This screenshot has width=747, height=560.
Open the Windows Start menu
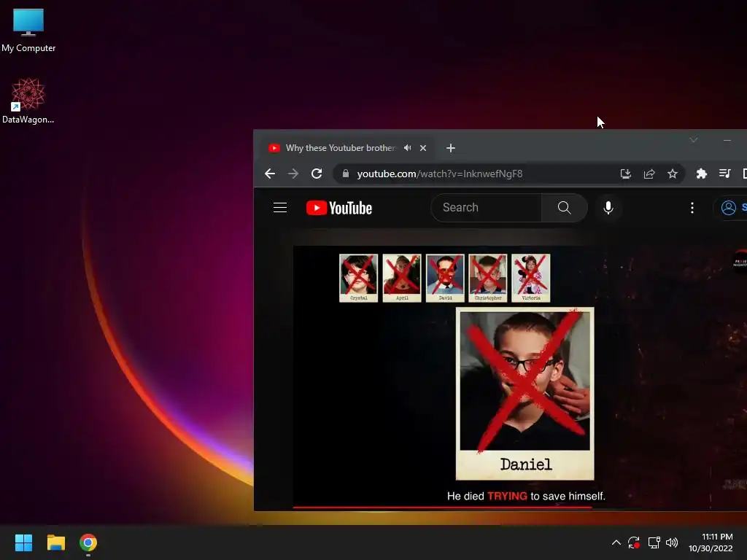23,542
